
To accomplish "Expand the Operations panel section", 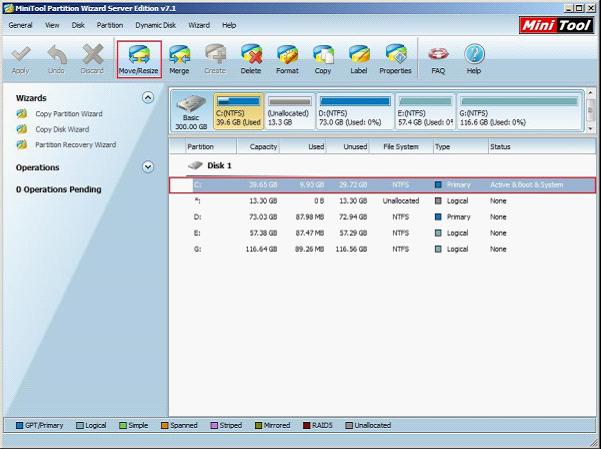I will [148, 167].
